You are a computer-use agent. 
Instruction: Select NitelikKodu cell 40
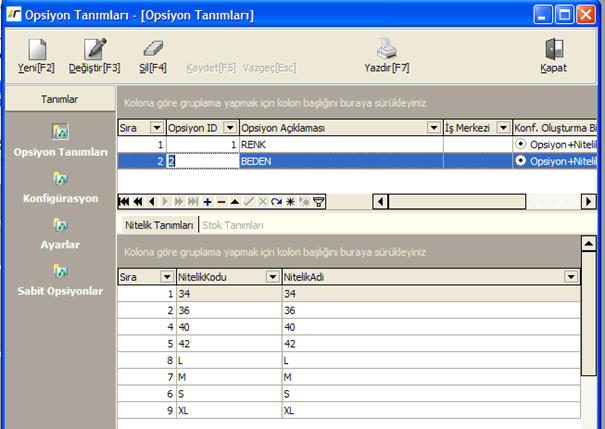[229, 327]
